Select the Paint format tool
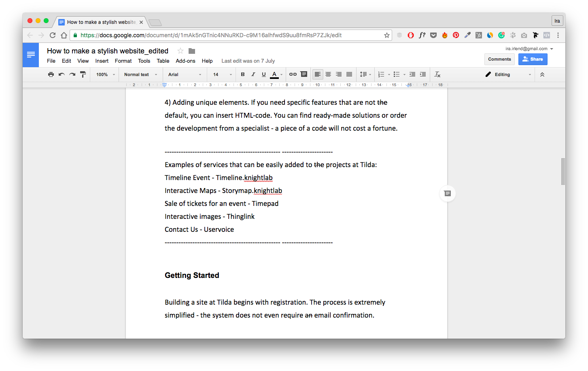 click(83, 74)
